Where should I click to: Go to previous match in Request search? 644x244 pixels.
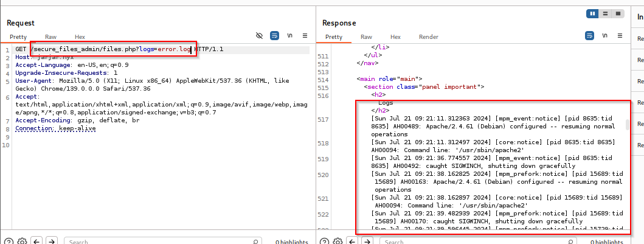[36, 242]
